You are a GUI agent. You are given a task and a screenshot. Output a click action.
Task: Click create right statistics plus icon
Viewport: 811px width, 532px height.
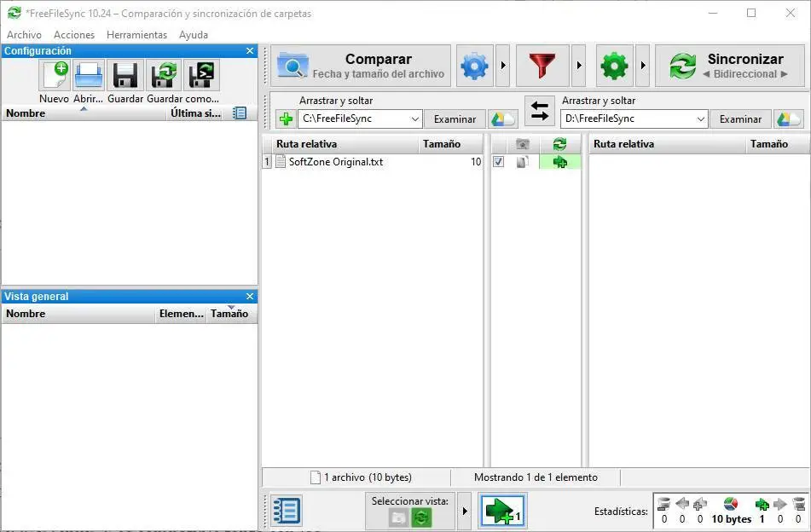(762, 504)
